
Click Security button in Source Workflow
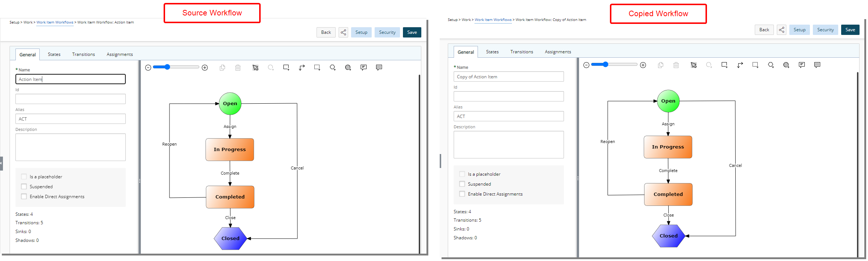click(x=387, y=32)
